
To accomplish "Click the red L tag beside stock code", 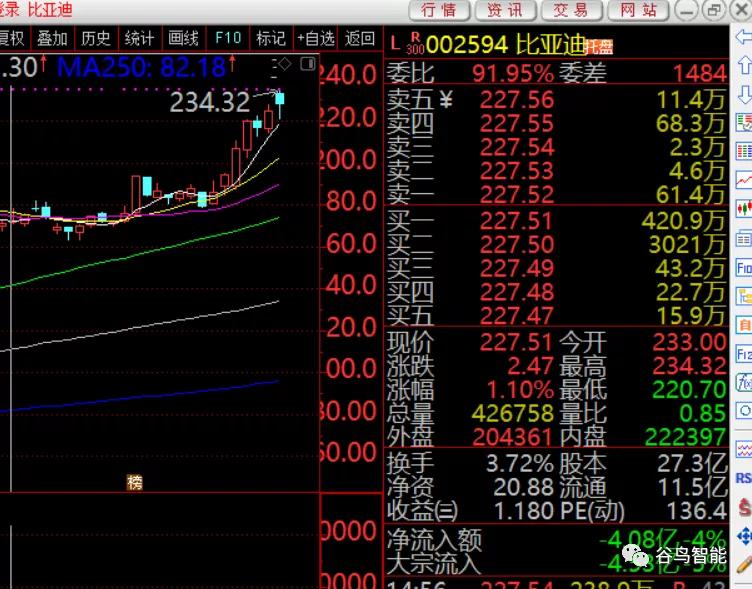I will [x=395, y=44].
